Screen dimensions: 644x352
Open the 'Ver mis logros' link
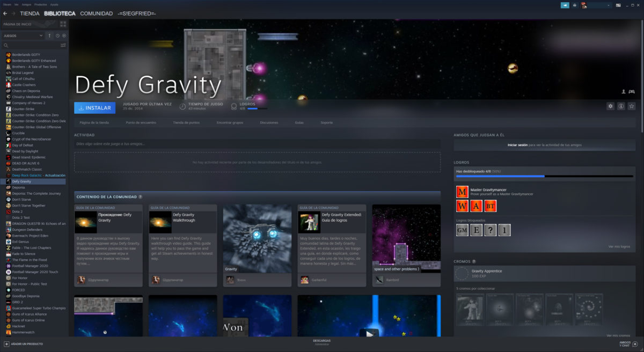tap(619, 246)
